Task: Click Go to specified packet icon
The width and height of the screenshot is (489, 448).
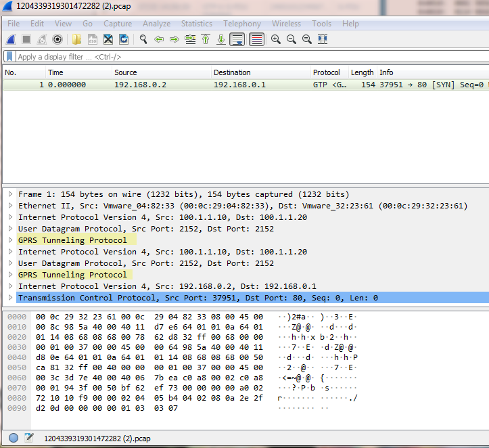Action: [x=190, y=40]
